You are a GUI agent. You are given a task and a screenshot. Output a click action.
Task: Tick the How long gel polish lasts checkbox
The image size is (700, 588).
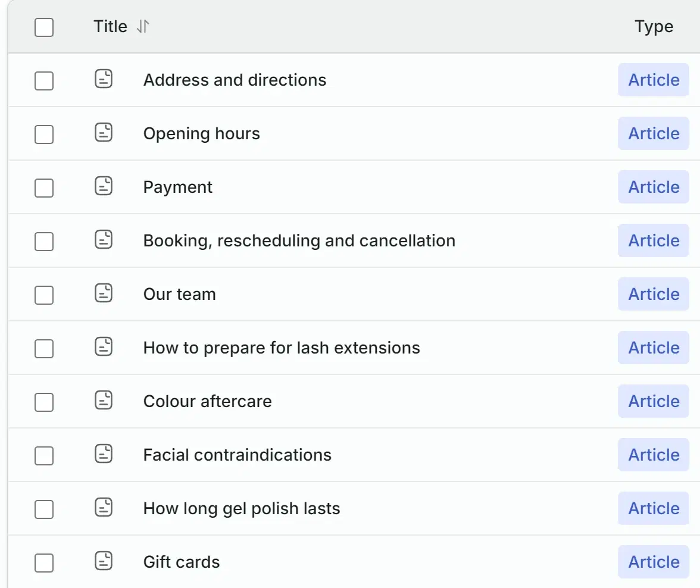click(x=44, y=509)
